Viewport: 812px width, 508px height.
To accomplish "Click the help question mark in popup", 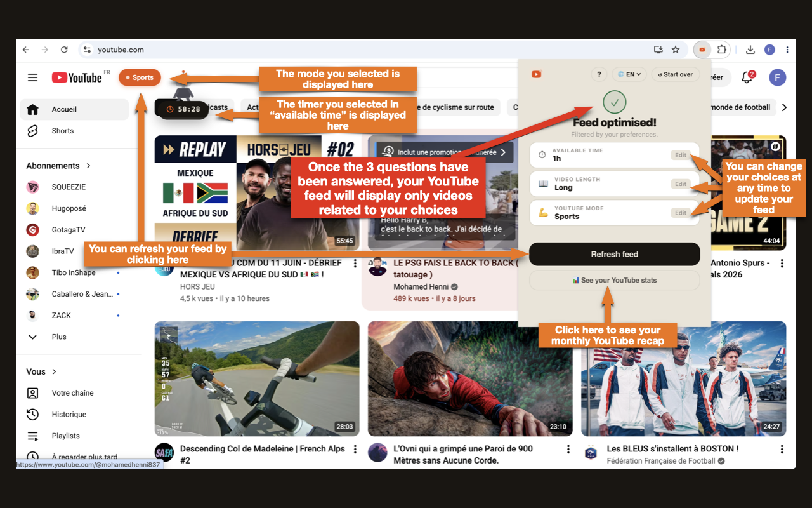I will click(599, 74).
